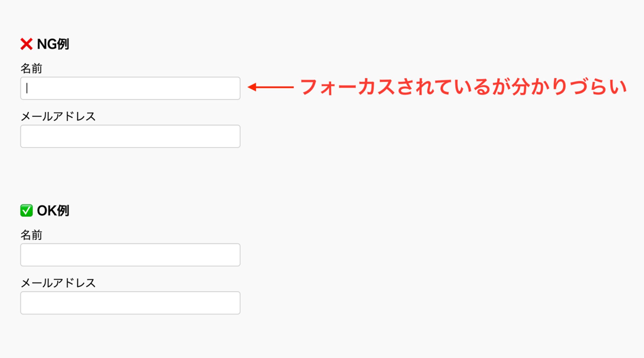Focus the メールアドレス input under OK例
644x358 pixels.
click(x=130, y=303)
